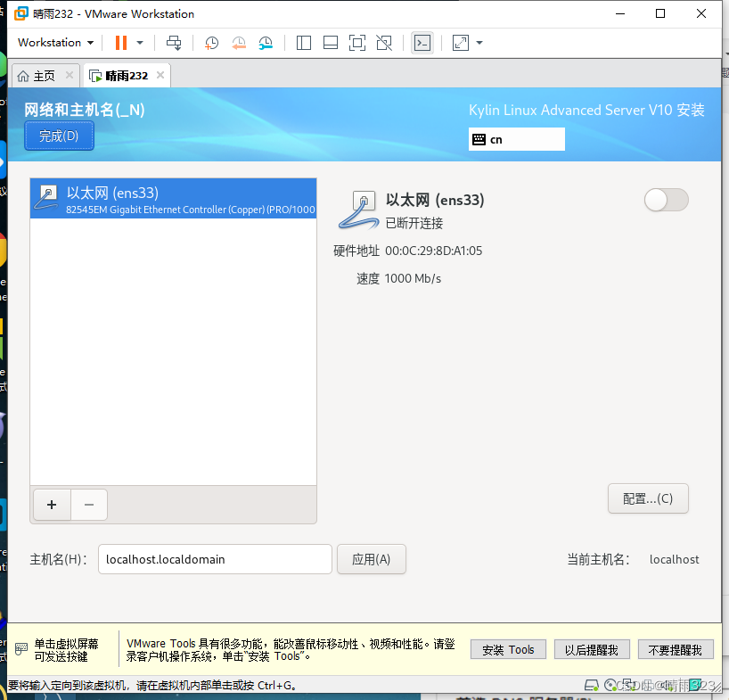Click the hardware address 00:0C:29:8D:A1:05 text
This screenshot has height=700, width=729.
434,251
